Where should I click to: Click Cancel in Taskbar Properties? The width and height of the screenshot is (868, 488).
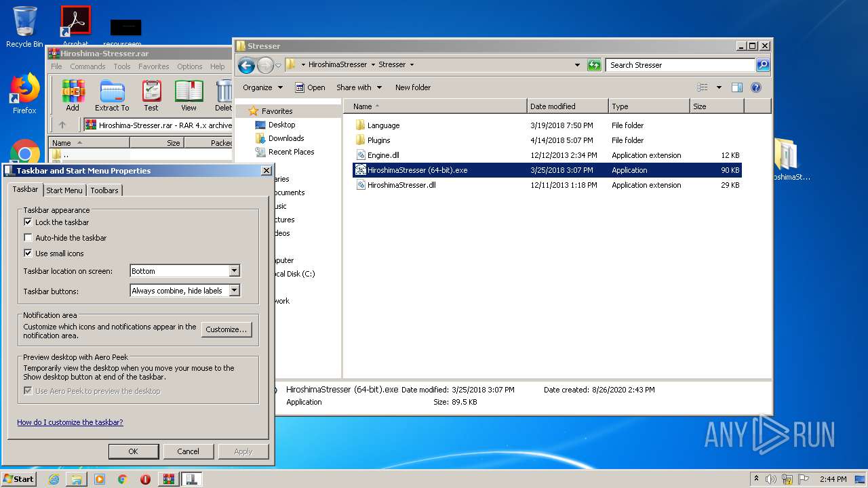tap(188, 451)
